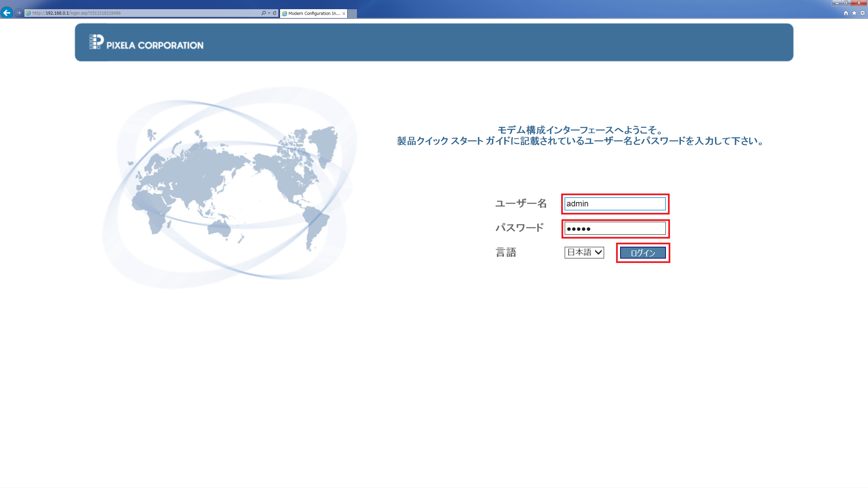This screenshot has width=868, height=488.
Task: Open the search options dropdown arrow
Action: [x=268, y=13]
